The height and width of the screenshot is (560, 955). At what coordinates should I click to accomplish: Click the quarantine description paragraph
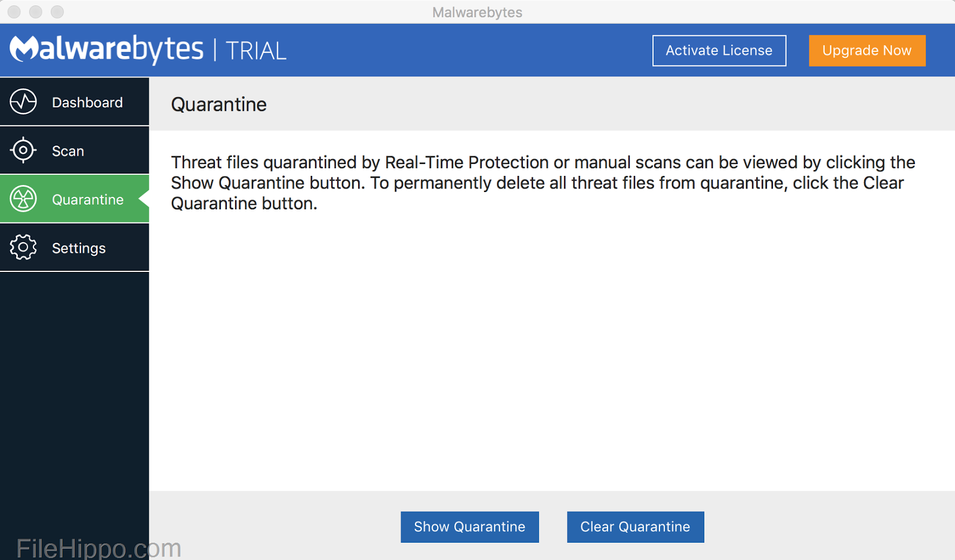[542, 182]
